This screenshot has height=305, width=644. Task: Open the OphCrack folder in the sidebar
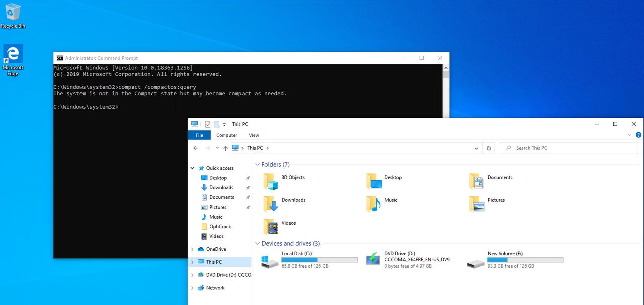coord(220,226)
